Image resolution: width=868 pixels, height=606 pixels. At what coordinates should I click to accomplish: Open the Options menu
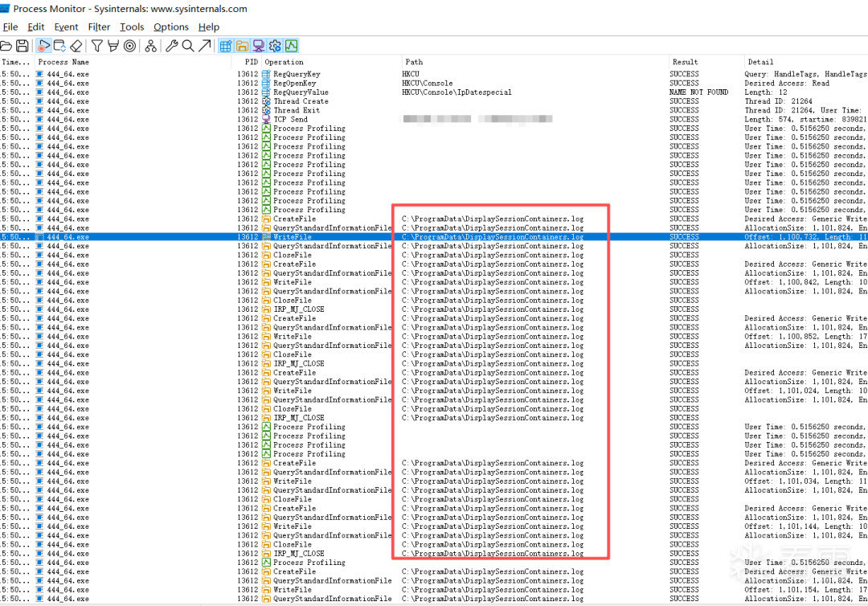click(x=171, y=27)
